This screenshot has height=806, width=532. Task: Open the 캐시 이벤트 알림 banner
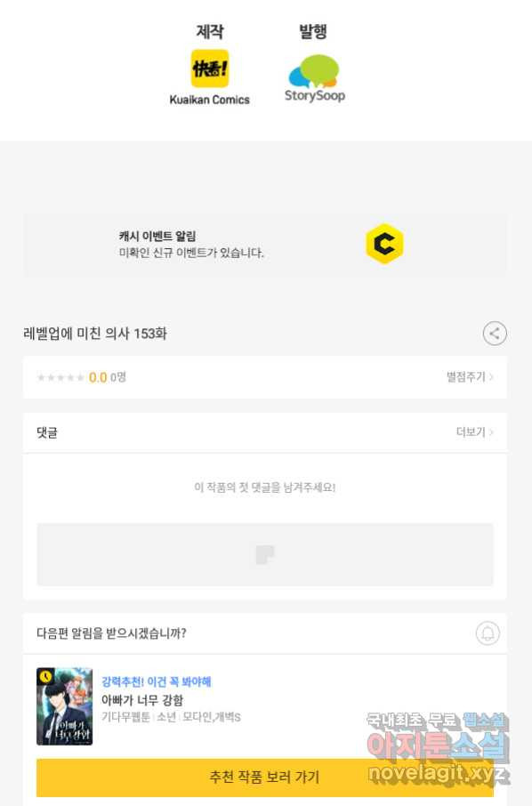point(265,246)
